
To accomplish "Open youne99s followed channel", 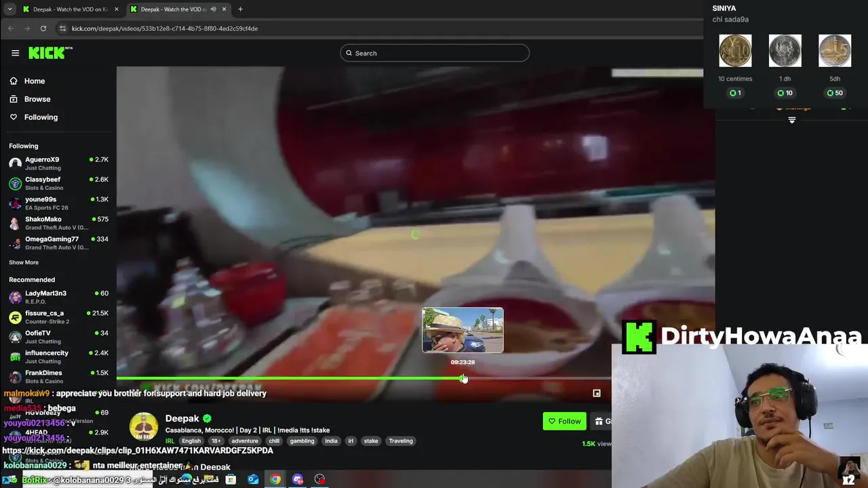I will pyautogui.click(x=58, y=203).
